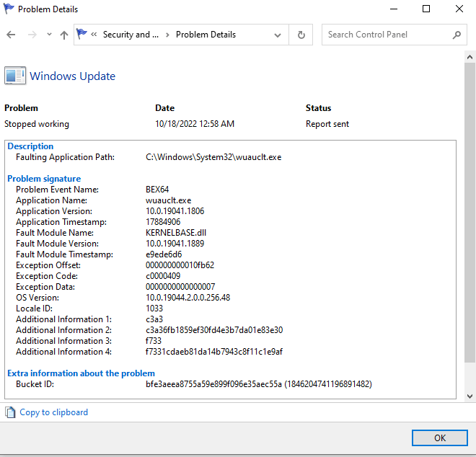
Task: Click the clipboard icon beside Copy link
Action: click(10, 412)
